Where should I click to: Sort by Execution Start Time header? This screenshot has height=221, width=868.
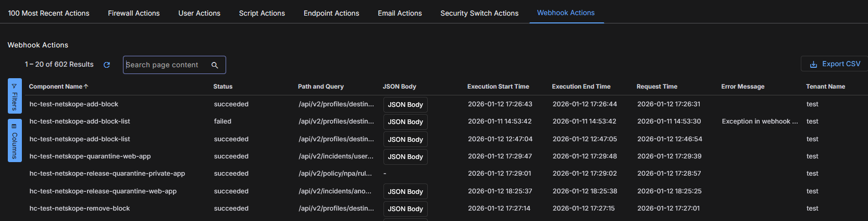[x=498, y=87]
